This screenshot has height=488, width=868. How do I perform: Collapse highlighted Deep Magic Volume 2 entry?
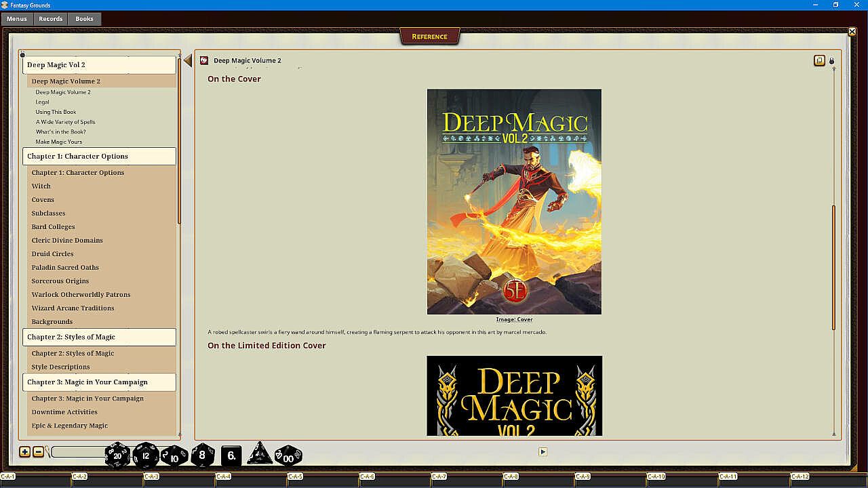click(101, 81)
